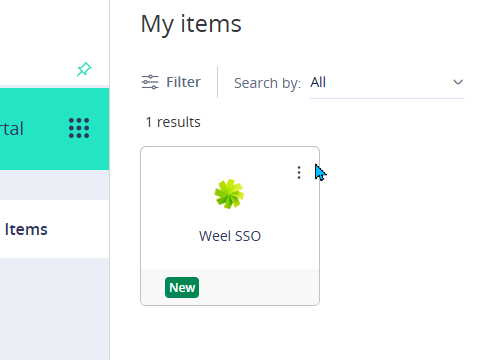Viewport: 477px width, 360px height.
Task: Click the 1 results count text
Action: 173,122
